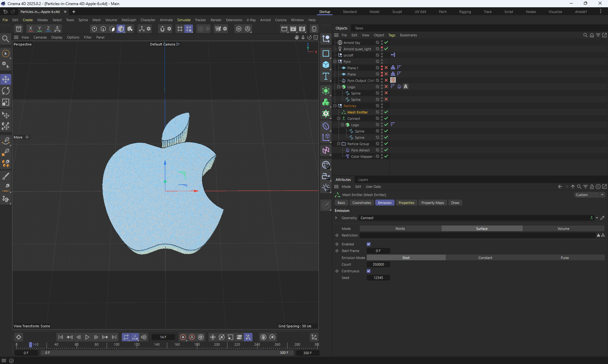Switch to the Property Maps tab
Viewport: 608px width, 364px height.
click(433, 203)
